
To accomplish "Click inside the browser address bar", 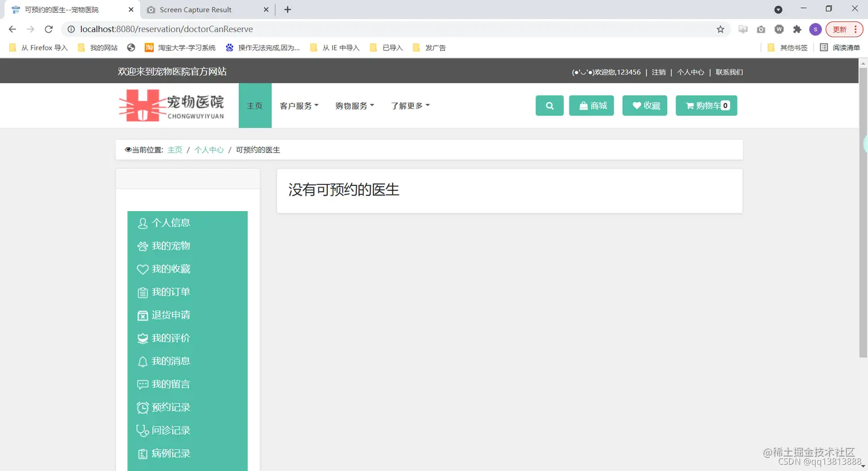I will click(x=344, y=29).
